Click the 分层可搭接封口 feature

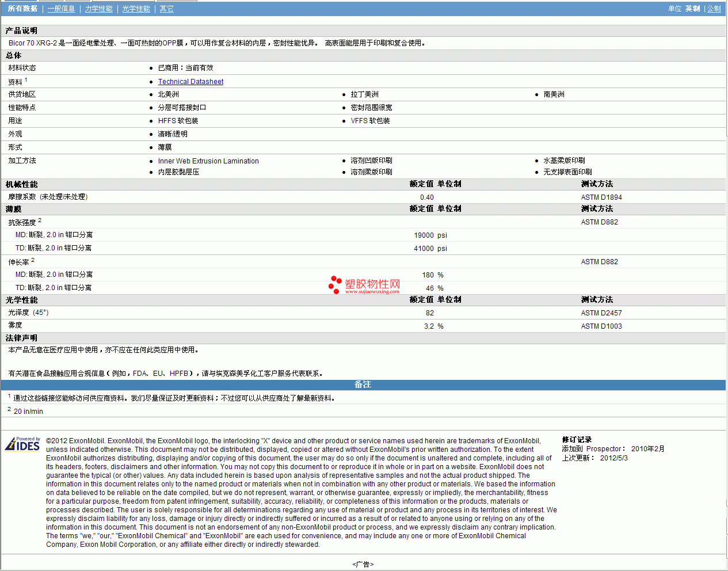(x=182, y=108)
